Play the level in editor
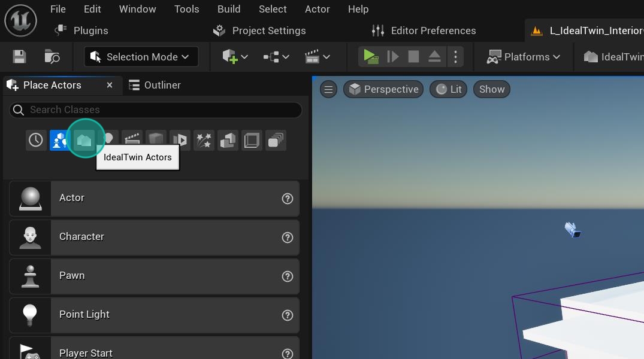 pyautogui.click(x=371, y=57)
